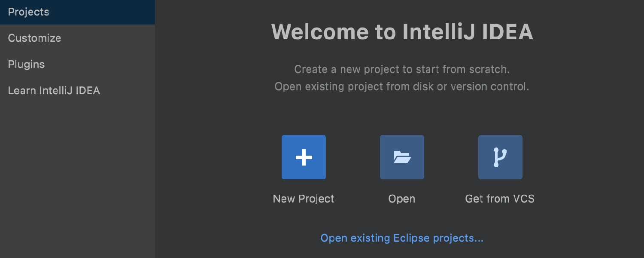Click the "New Project" text label
This screenshot has height=258, width=644.
(x=304, y=199)
